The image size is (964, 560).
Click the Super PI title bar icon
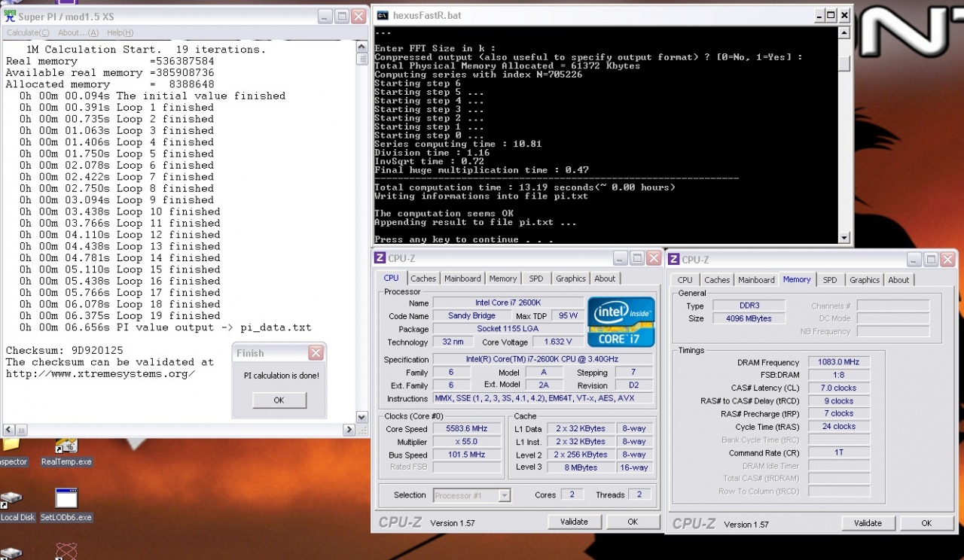tap(10, 16)
